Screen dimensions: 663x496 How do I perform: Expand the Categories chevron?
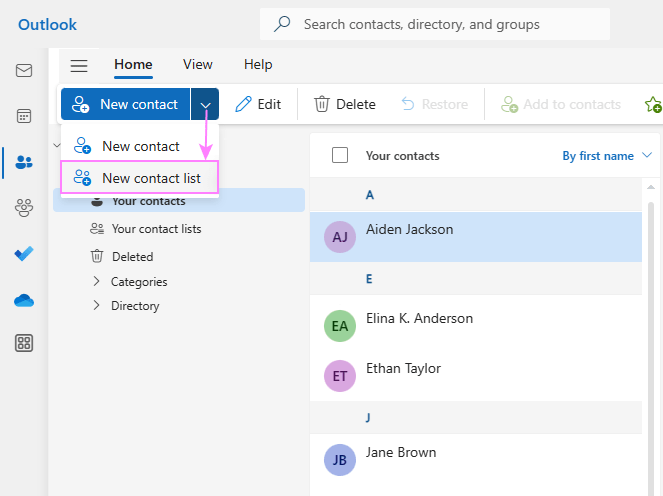tap(96, 281)
